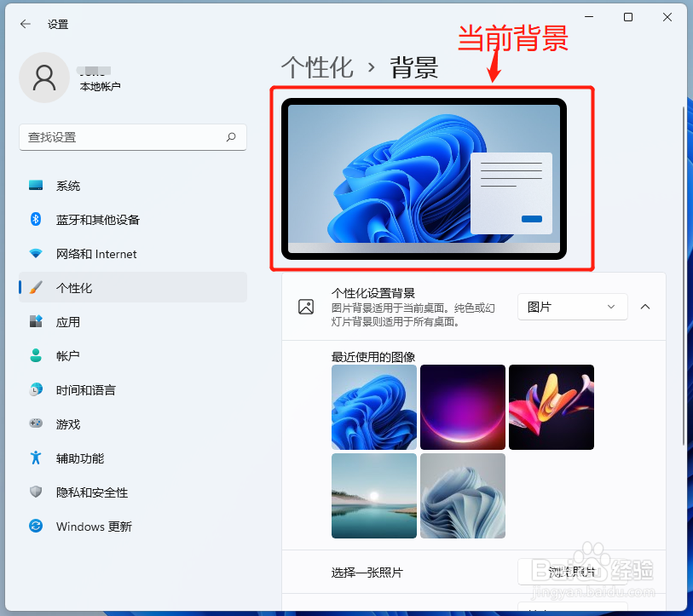Click the 帐户 person icon

pyautogui.click(x=36, y=355)
